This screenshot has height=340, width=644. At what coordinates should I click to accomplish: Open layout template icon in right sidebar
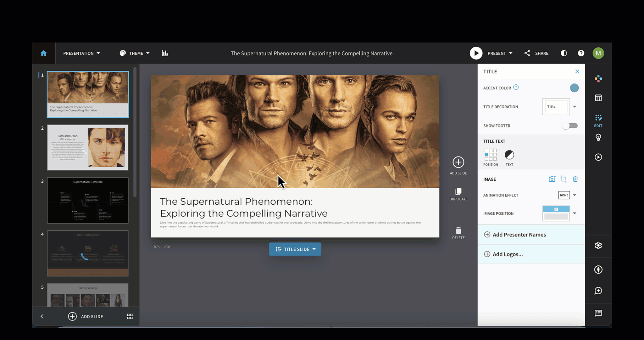tap(598, 98)
